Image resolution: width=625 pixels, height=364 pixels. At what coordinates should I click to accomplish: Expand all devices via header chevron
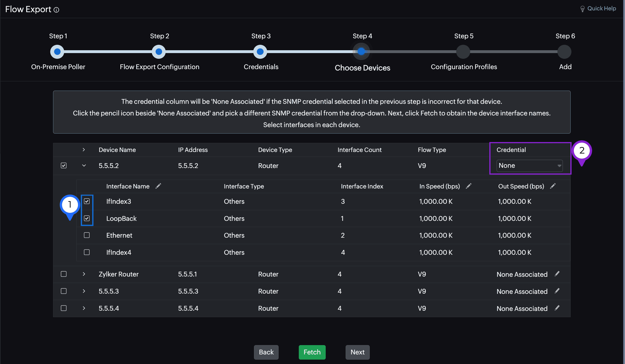[84, 150]
